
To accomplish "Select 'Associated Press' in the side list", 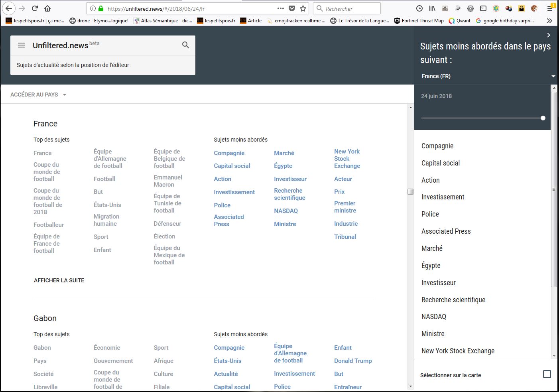I will (446, 231).
